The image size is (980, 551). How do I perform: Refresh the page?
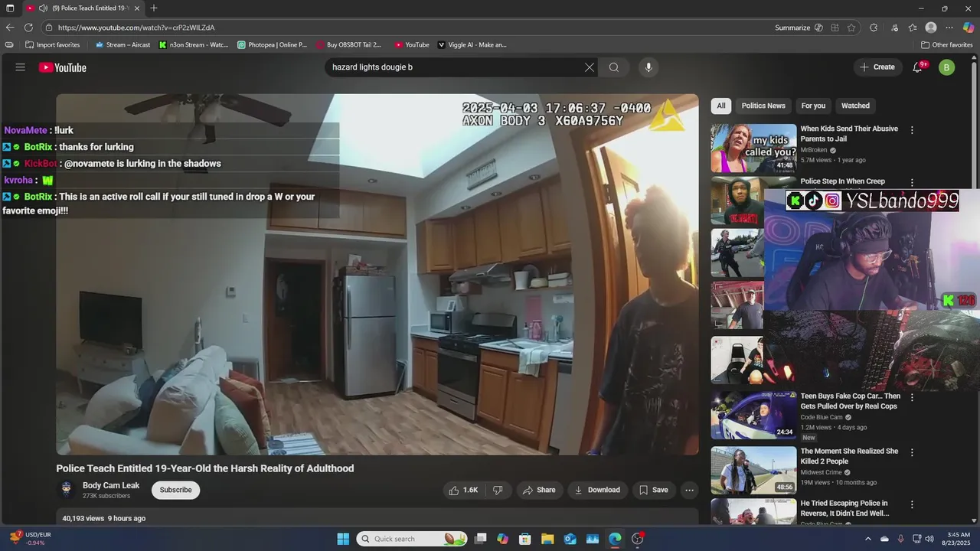point(28,28)
